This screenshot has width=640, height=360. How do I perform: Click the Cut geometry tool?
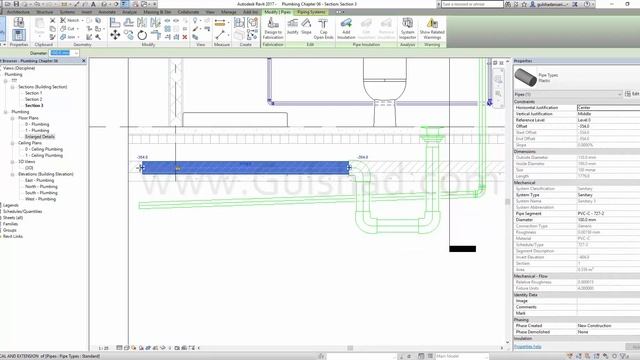click(68, 29)
